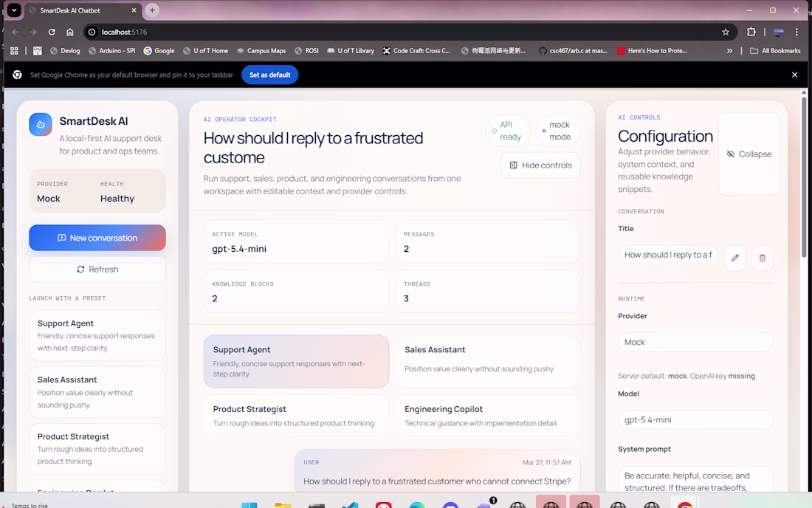
Task: Start a New conversation
Action: coord(97,238)
